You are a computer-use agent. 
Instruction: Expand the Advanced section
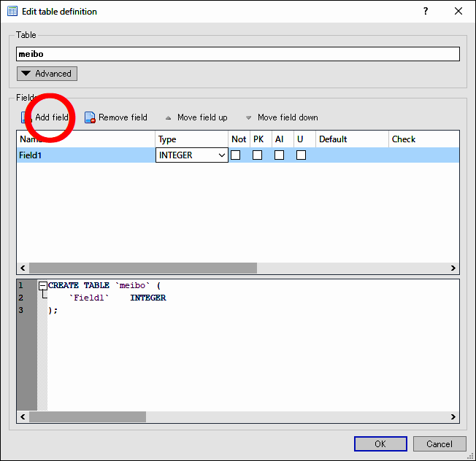click(x=47, y=74)
